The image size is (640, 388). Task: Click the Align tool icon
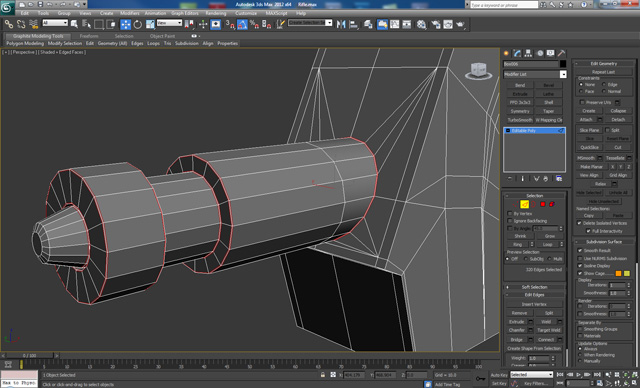point(353,24)
